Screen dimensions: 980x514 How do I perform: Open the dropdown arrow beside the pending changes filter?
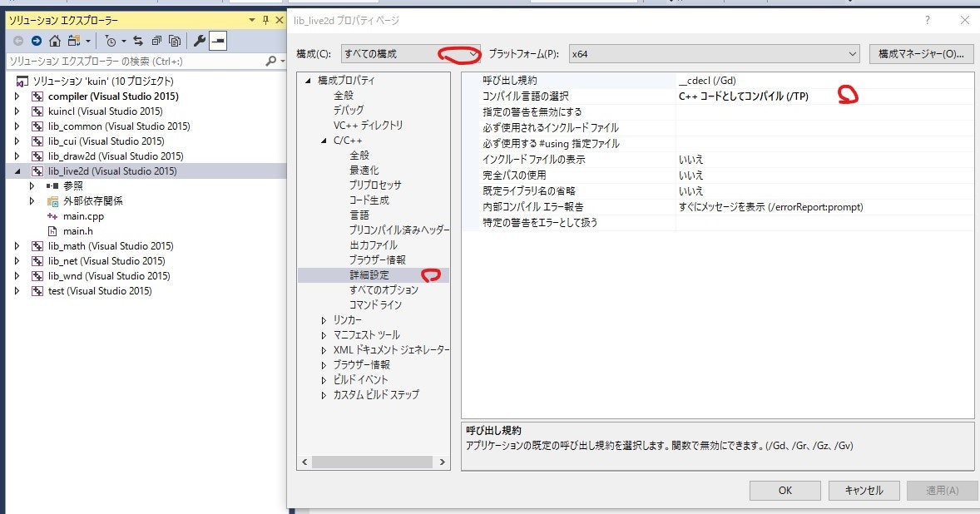coord(124,42)
